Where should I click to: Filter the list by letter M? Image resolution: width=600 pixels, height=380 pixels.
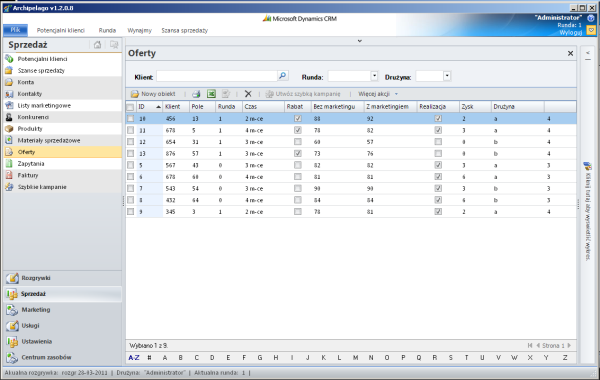[355, 358]
